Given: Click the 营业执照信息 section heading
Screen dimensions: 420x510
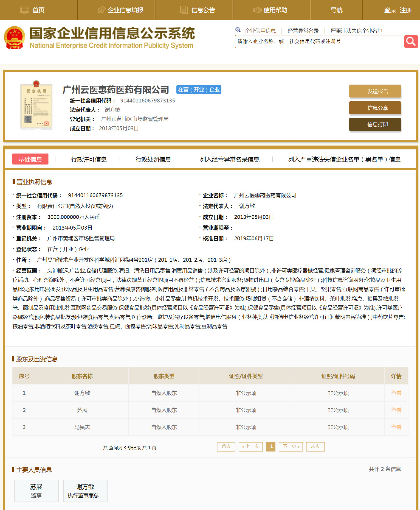Looking at the screenshot, I should tap(34, 182).
